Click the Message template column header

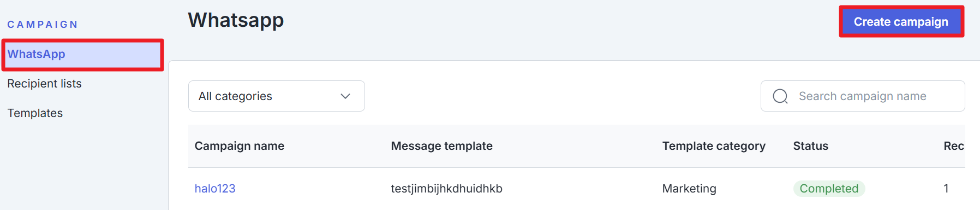pos(442,146)
